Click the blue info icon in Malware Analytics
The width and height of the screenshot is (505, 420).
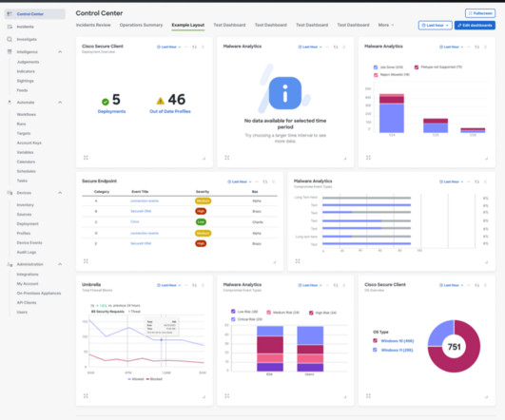click(285, 93)
